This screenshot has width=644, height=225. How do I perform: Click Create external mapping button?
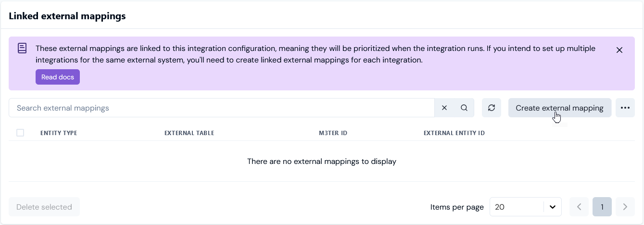pos(560,108)
